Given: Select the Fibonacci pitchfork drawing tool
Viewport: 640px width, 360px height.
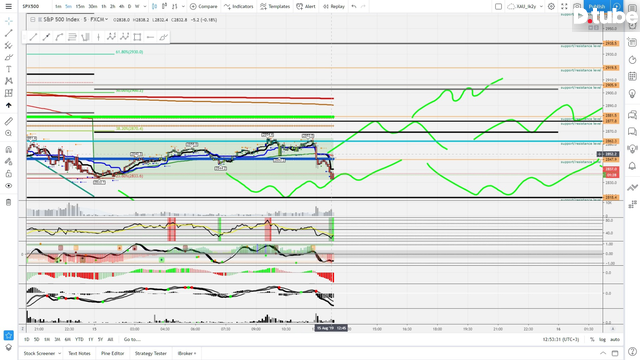Looking at the screenshot, I should point(9,45).
